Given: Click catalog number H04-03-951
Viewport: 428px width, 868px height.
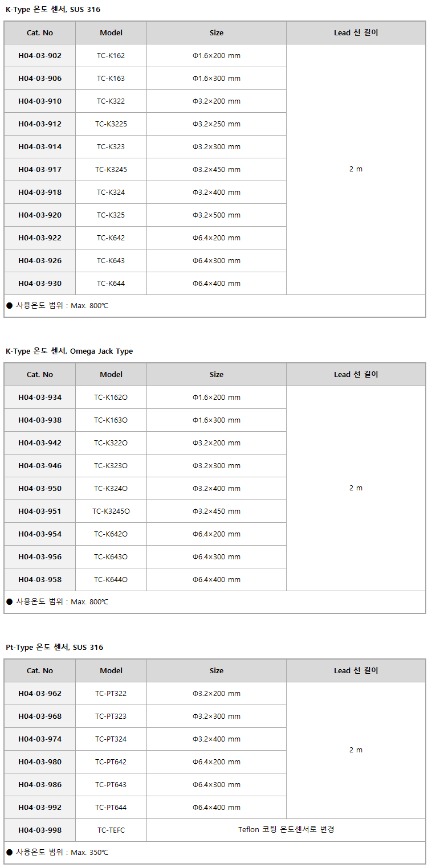Looking at the screenshot, I should coord(40,511).
